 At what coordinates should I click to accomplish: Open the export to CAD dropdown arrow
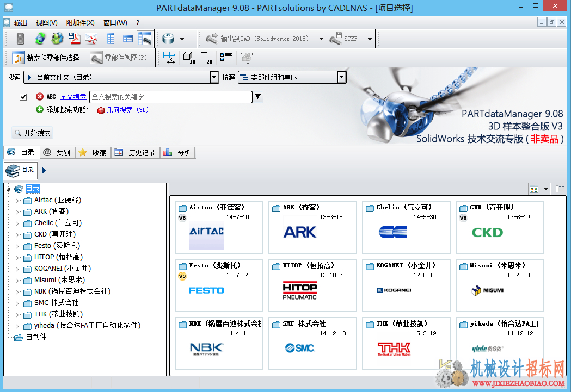tap(321, 39)
